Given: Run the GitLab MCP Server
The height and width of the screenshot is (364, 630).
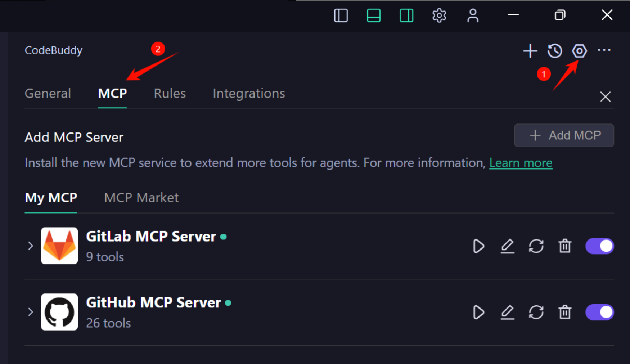Looking at the screenshot, I should pyautogui.click(x=478, y=246).
